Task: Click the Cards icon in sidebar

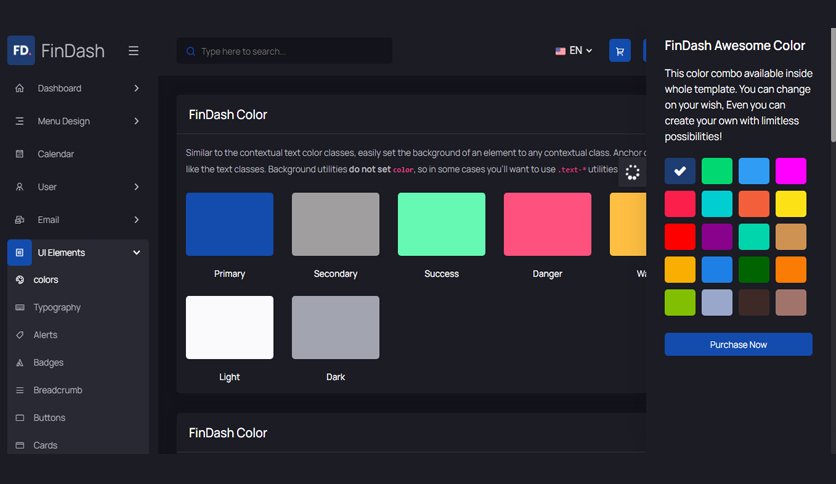Action: 20,445
